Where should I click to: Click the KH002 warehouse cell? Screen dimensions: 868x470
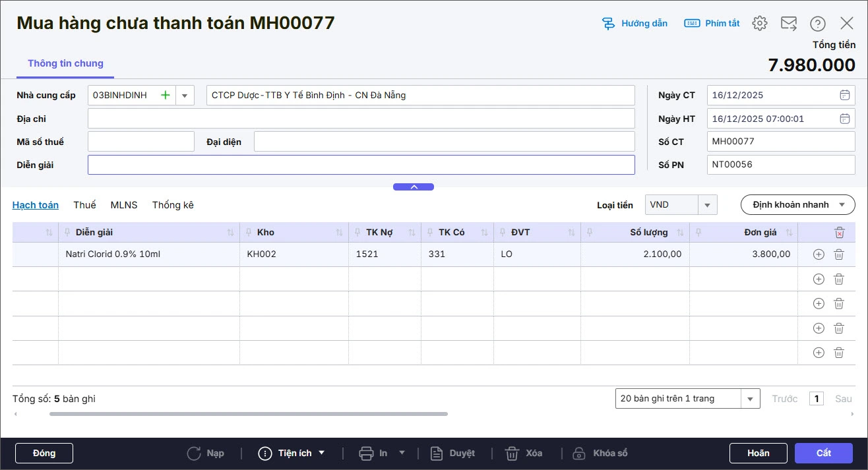click(x=294, y=254)
